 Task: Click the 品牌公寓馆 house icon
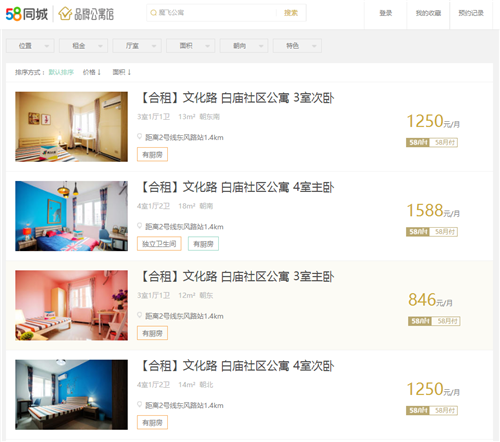(x=65, y=14)
